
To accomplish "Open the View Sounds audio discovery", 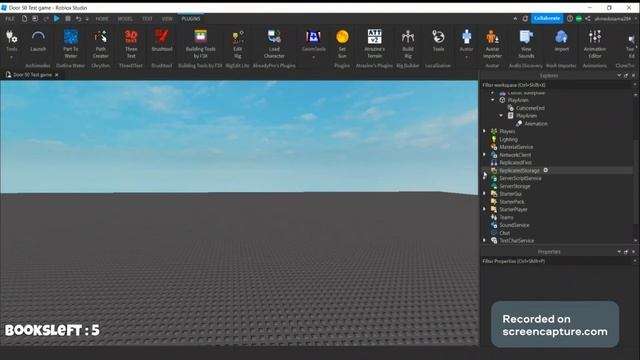I will tap(526, 44).
